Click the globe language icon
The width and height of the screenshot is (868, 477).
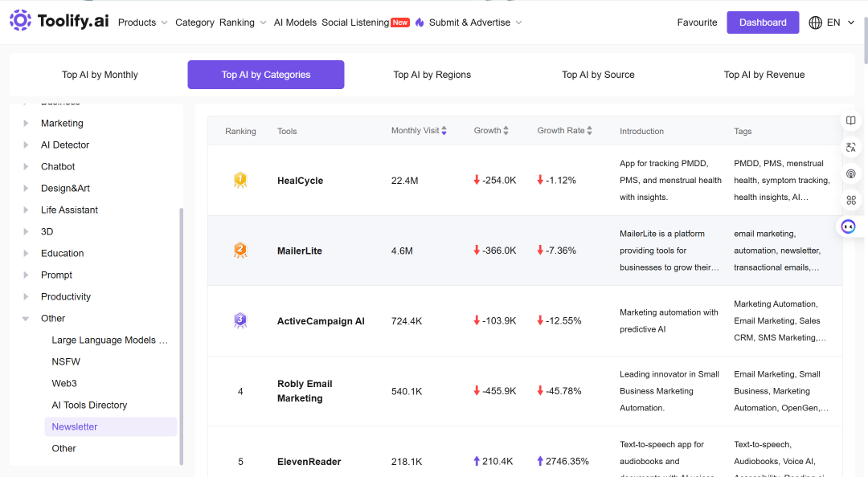coord(816,22)
